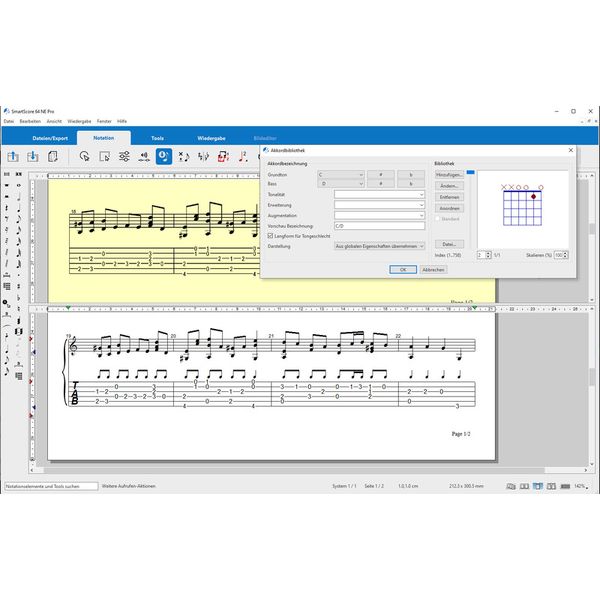The image size is (600, 600).
Task: Open the Erweiterung dropdown
Action: tap(379, 205)
